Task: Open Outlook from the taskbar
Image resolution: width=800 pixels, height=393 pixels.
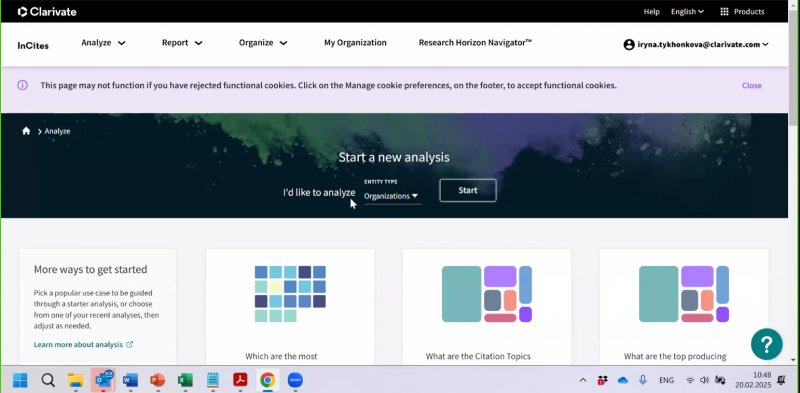Action: click(104, 380)
